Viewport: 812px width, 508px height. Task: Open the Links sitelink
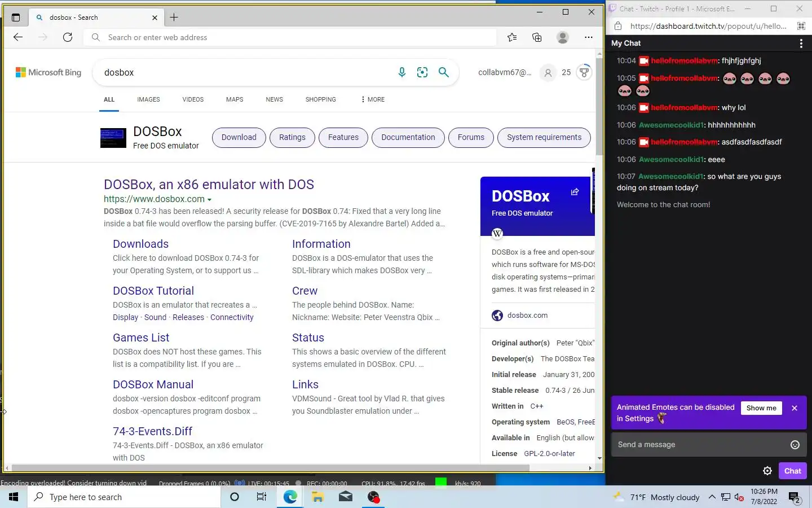coord(305,384)
